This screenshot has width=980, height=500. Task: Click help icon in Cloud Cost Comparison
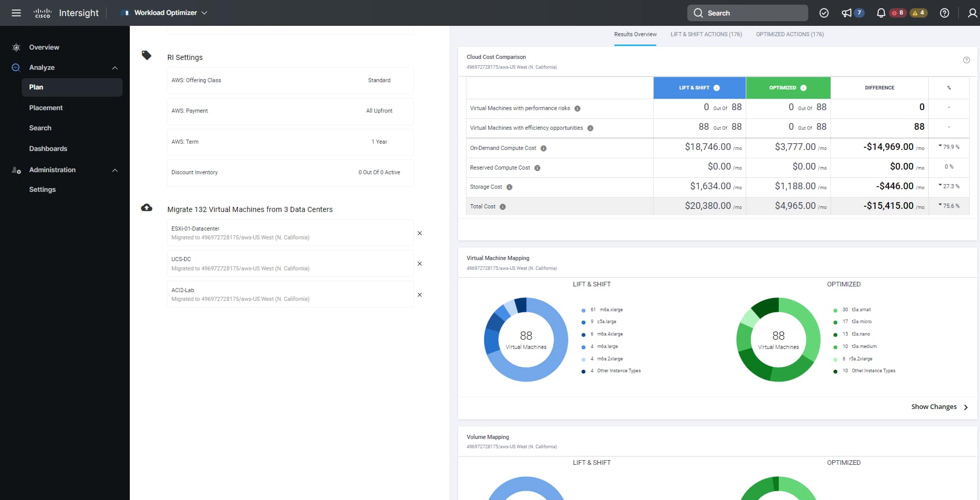966,60
